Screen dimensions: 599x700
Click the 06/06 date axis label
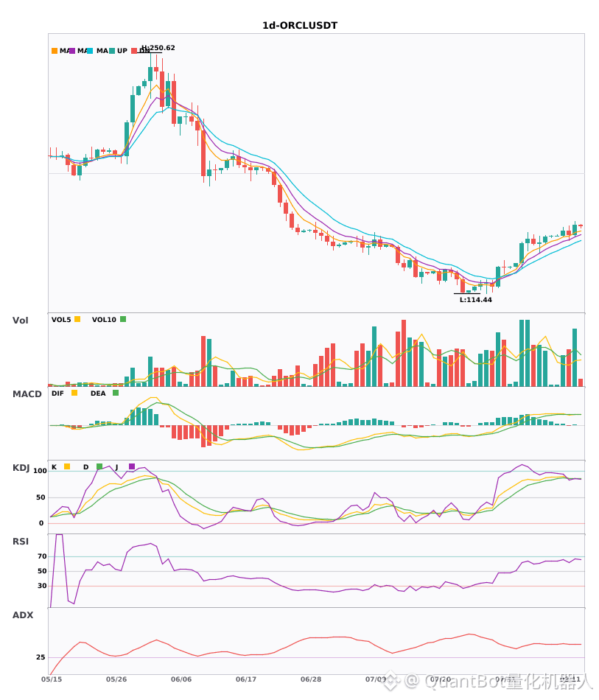point(181,679)
